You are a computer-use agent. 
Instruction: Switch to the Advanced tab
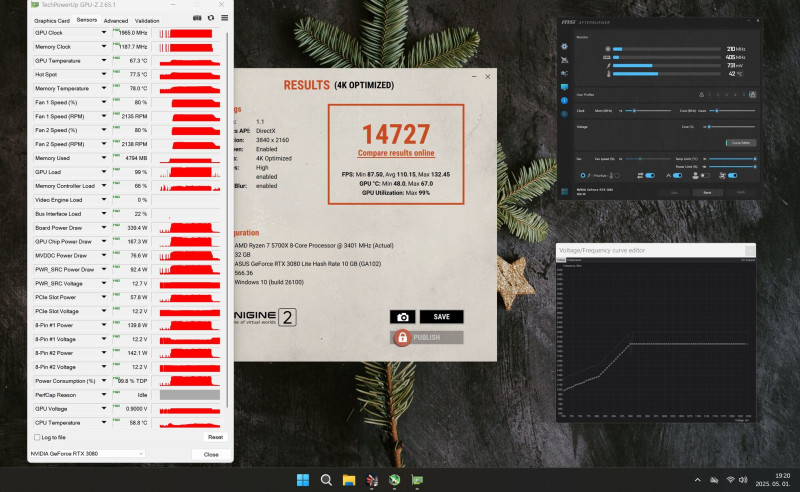click(116, 21)
